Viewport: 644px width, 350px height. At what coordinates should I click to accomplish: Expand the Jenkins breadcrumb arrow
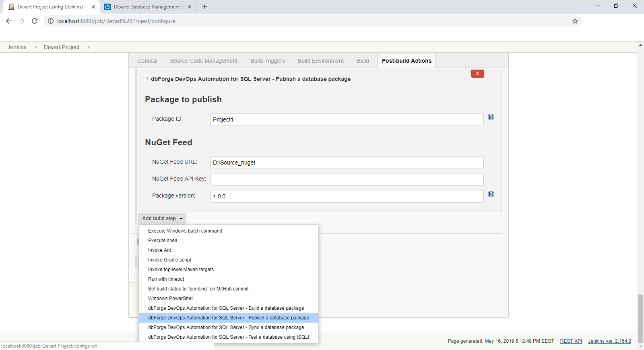(x=36, y=47)
